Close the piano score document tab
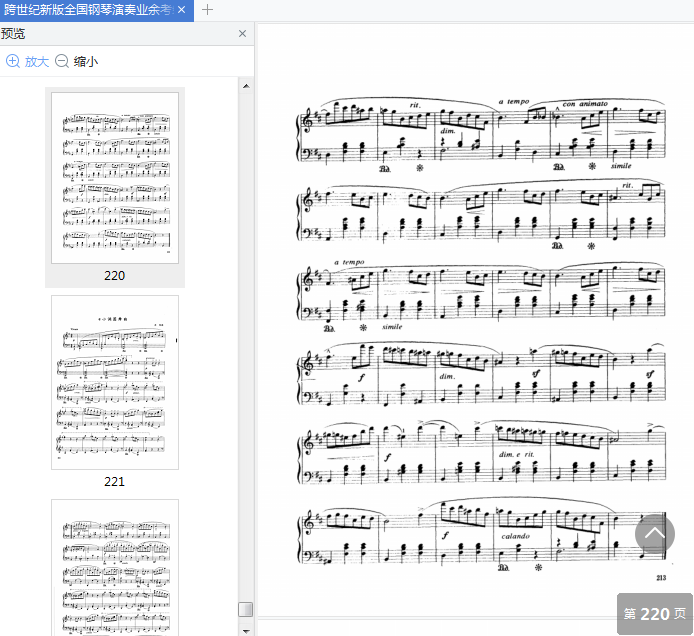The image size is (694, 636). (x=181, y=10)
